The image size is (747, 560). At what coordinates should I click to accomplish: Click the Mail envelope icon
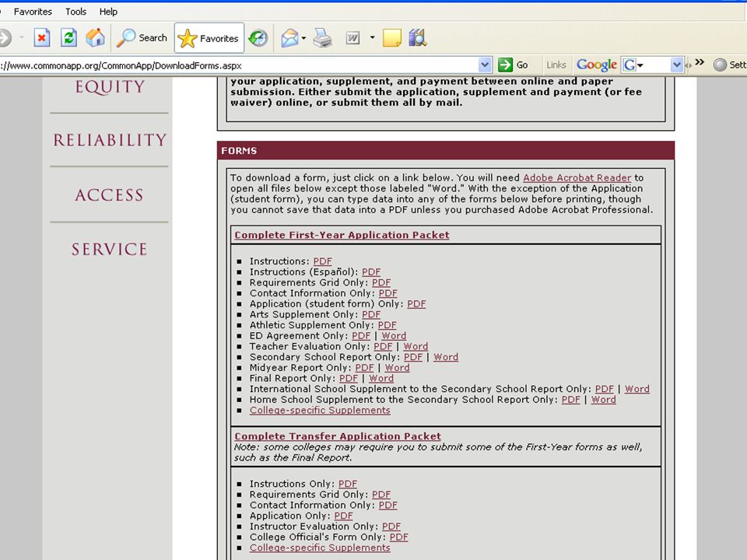click(x=289, y=38)
